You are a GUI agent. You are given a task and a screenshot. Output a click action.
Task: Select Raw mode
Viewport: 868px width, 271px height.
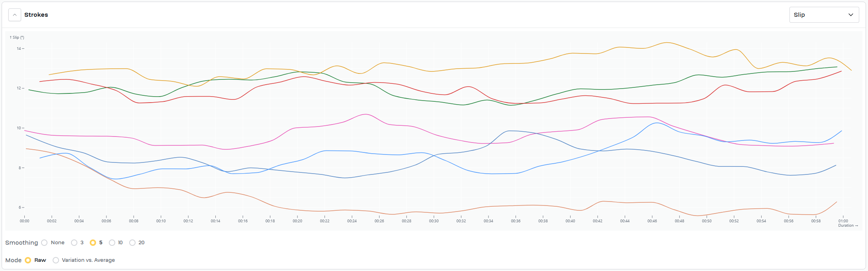point(28,260)
